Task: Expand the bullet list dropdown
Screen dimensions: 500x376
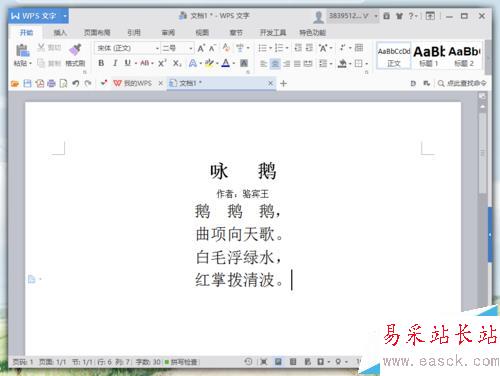Action: click(271, 48)
